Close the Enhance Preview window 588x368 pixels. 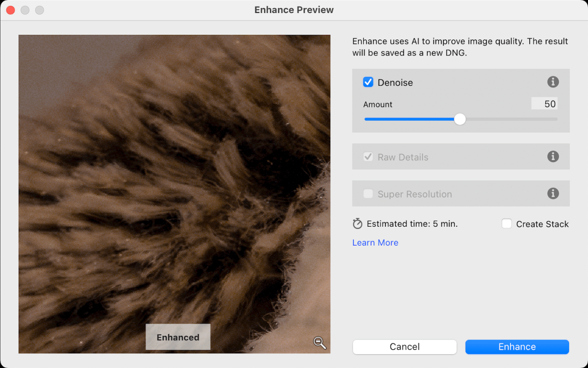(10, 10)
